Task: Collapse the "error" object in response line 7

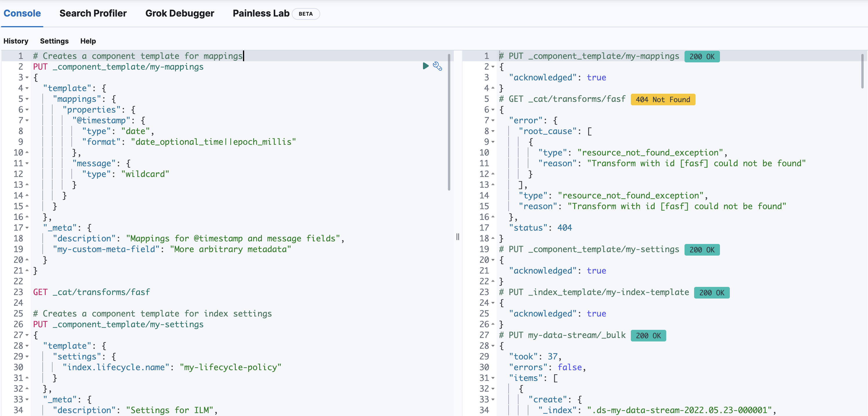Action: [493, 121]
